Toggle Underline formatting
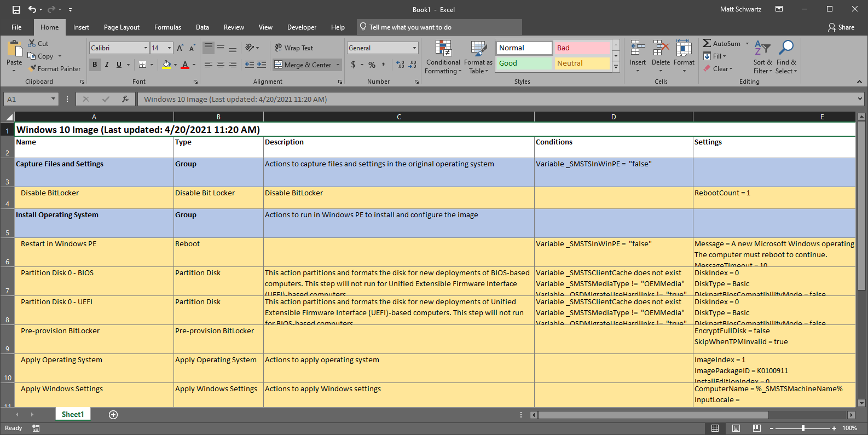 coord(119,65)
